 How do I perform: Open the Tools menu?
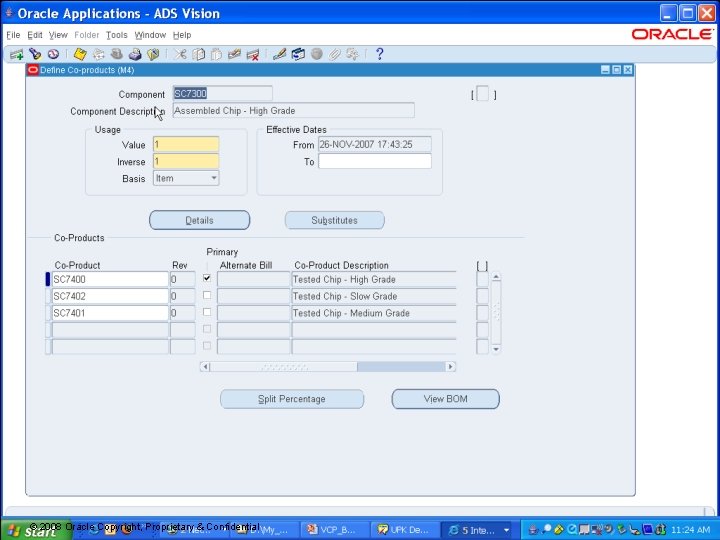click(117, 35)
